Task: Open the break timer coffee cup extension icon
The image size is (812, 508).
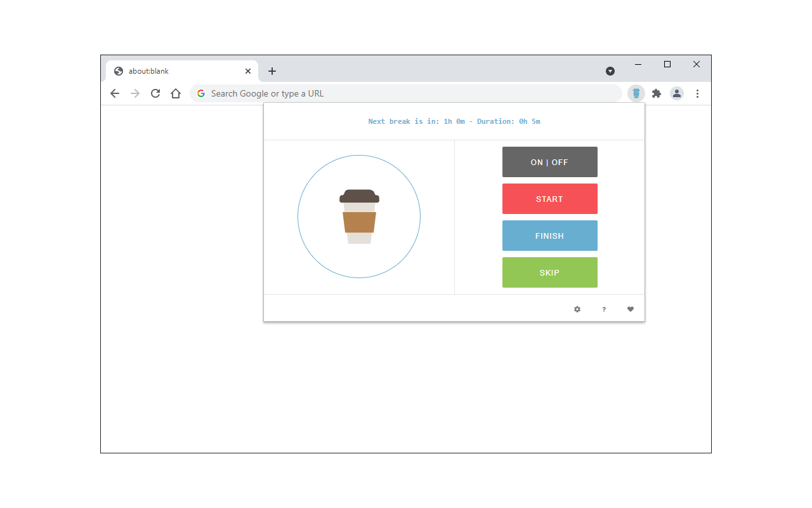Action: point(636,93)
